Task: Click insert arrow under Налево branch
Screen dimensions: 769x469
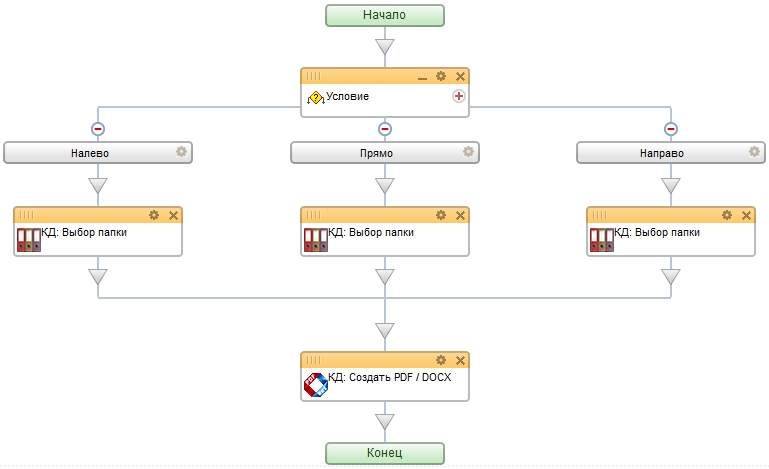Action: tap(98, 185)
